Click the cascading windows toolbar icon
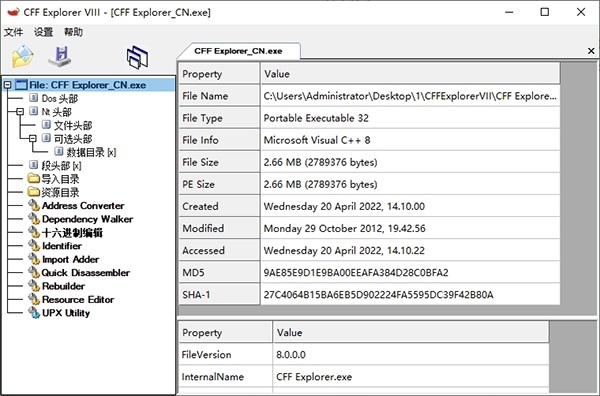Screen dimensions: 600x396 click(137, 57)
